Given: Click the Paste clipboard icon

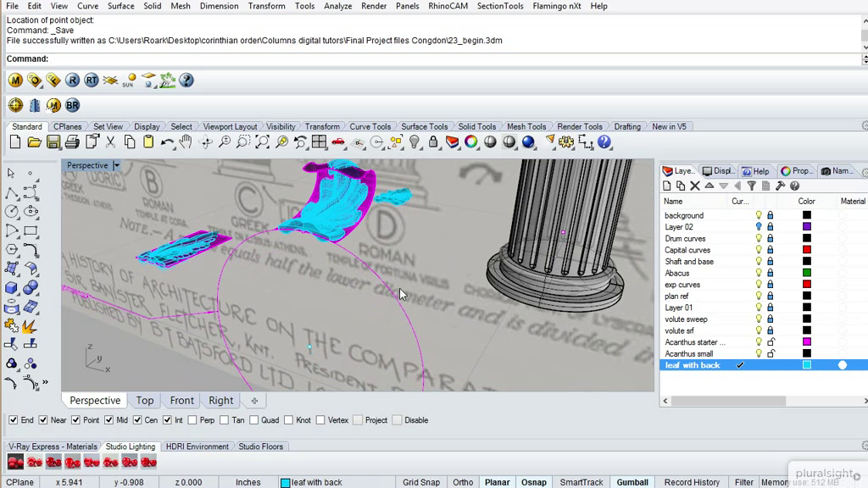Looking at the screenshot, I should pyautogui.click(x=148, y=142).
